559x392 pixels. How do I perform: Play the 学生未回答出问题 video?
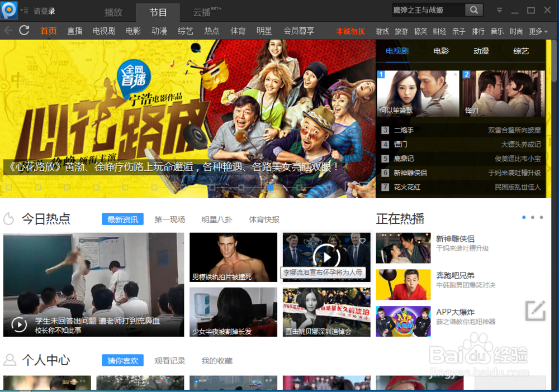94,284
